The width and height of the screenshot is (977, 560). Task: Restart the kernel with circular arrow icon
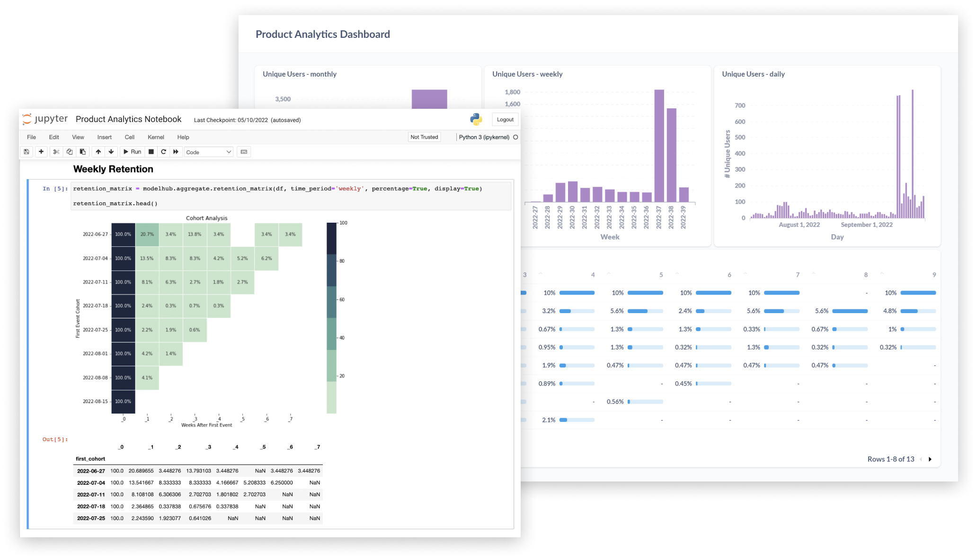pos(163,152)
